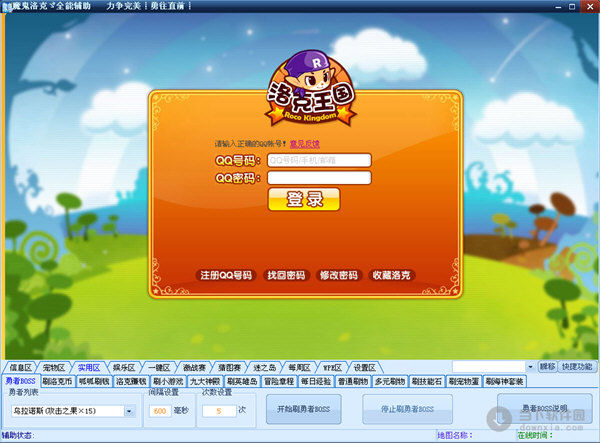600x443 pixels.
Task: Click the 间隔设置 600 milliseconds field
Action: coord(160,411)
